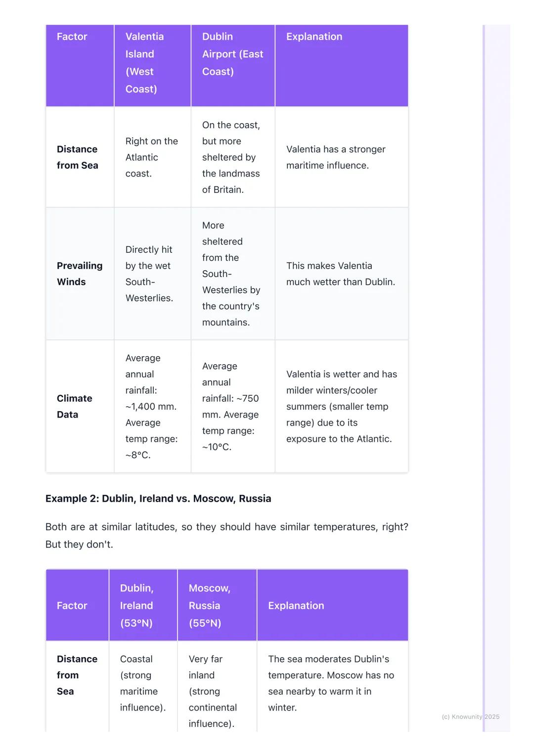Click 'This makes Valentia much wetter than Dublin'
Viewport: 534px width, 756px height.
[340, 274]
